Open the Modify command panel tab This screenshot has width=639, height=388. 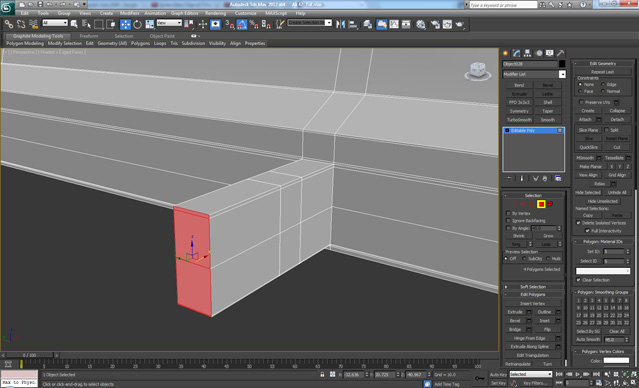pos(516,53)
